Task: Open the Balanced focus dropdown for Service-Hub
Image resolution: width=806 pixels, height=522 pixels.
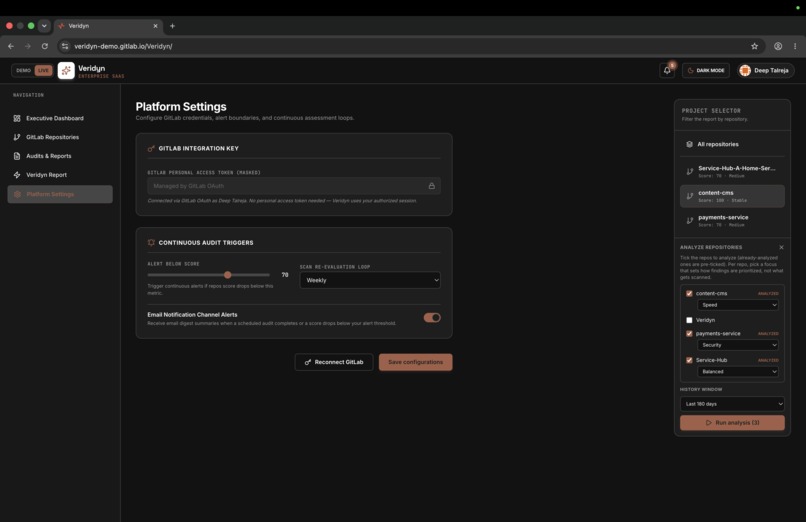Action: point(738,371)
